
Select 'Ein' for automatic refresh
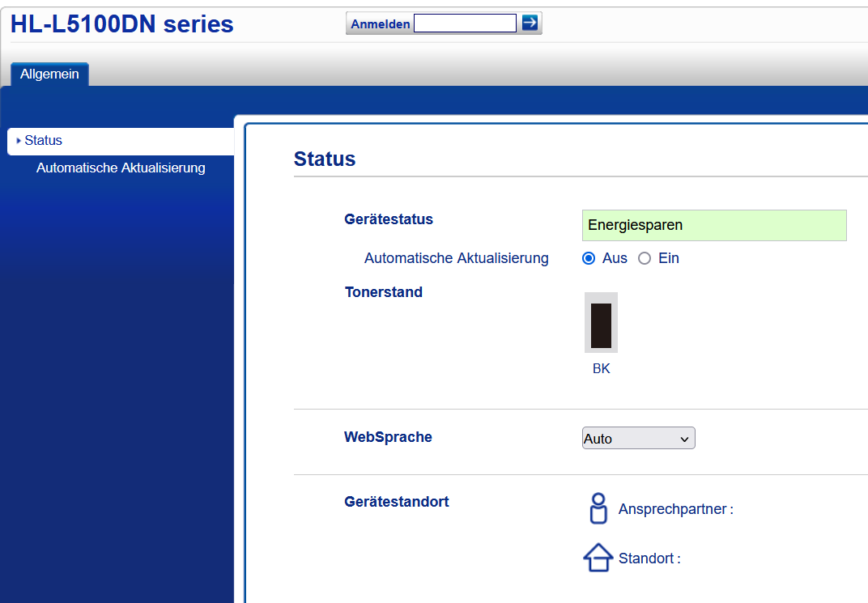(x=645, y=258)
